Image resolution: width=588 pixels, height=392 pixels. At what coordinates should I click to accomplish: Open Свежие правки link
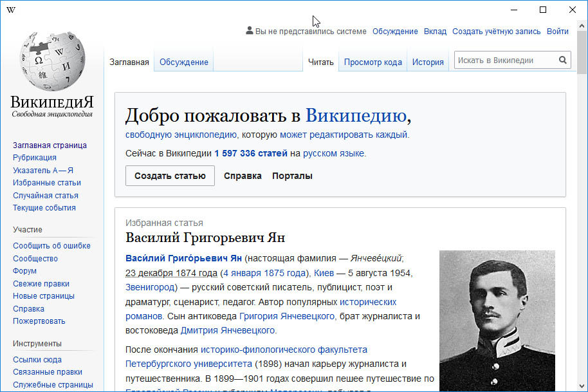tap(41, 284)
